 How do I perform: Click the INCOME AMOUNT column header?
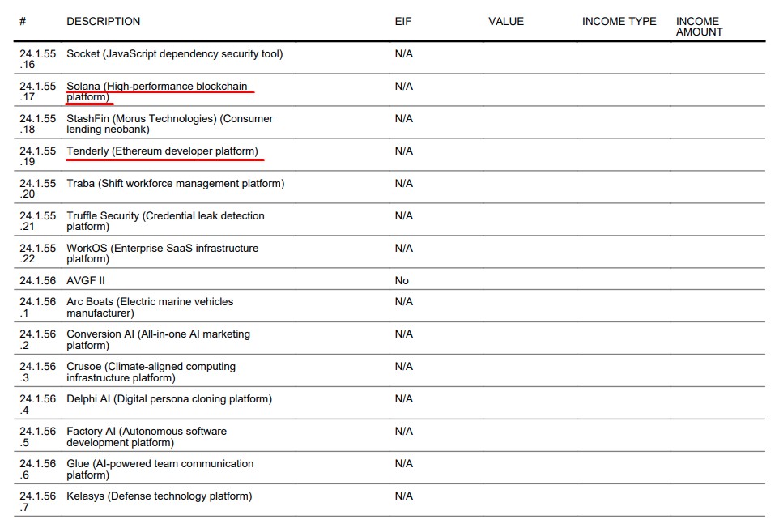[699, 27]
